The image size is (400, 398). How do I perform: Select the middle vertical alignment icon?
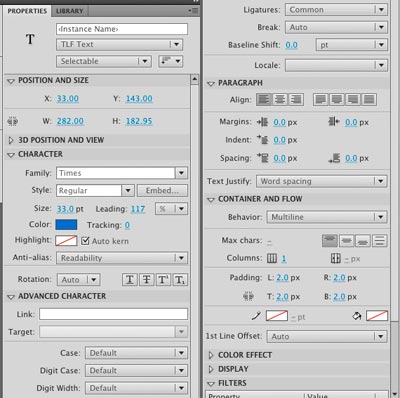346,241
